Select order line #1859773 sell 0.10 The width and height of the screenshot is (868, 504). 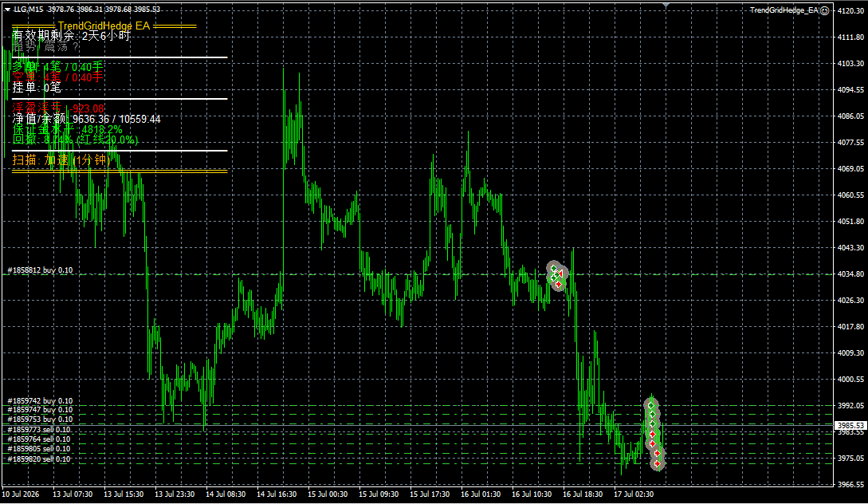pos(39,430)
